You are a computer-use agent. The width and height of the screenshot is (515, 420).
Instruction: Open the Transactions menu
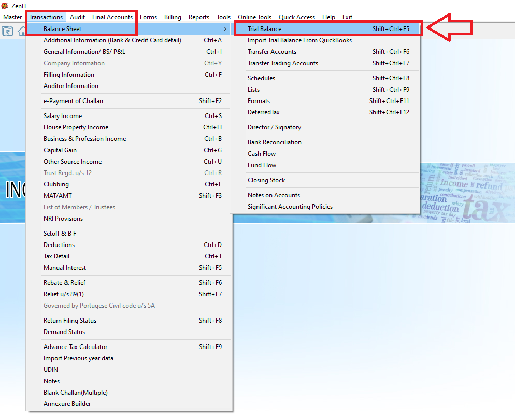click(46, 17)
